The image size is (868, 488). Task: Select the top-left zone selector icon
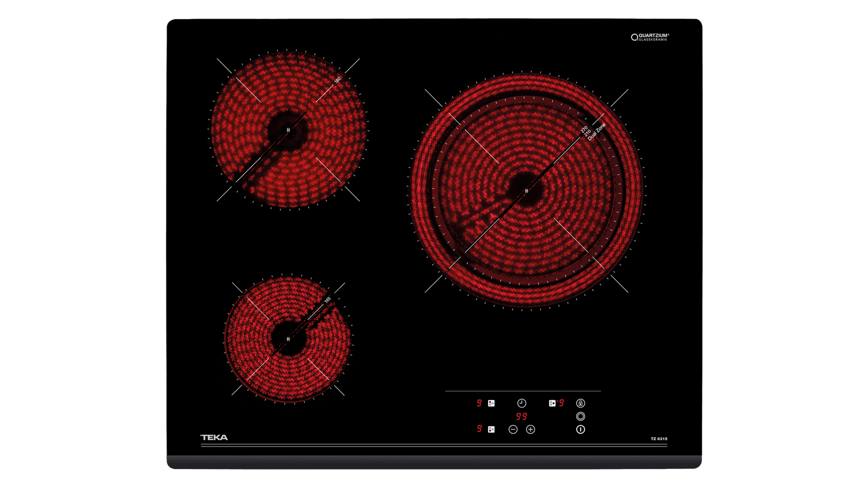[x=491, y=403]
